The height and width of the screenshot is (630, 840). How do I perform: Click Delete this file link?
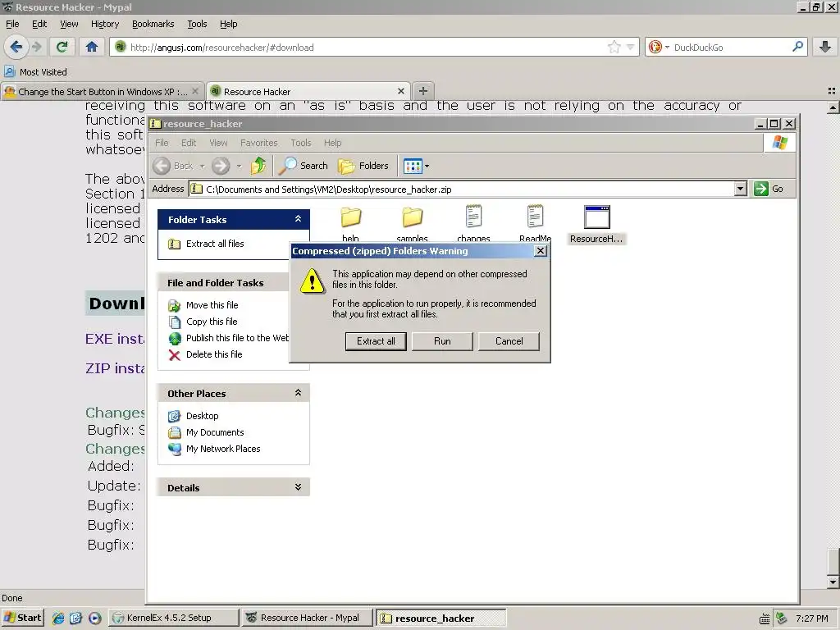point(214,354)
